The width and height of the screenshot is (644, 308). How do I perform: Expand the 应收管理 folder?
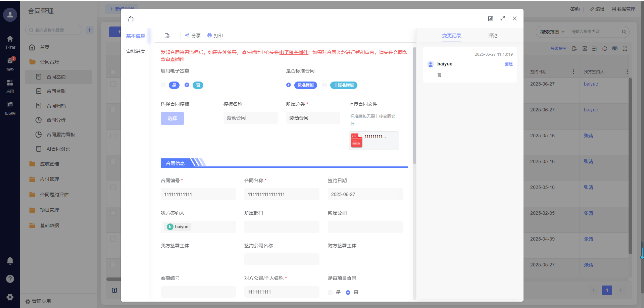point(49,164)
